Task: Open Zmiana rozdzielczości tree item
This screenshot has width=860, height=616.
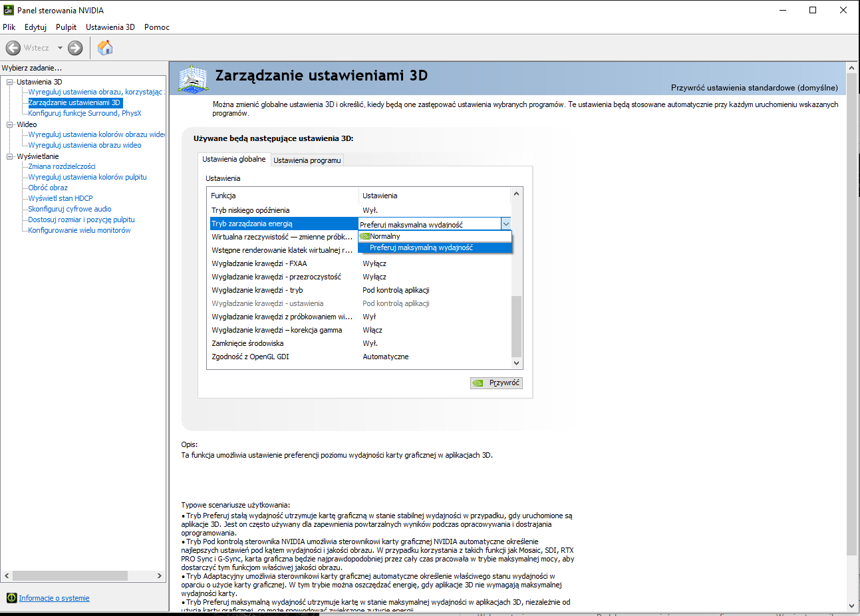Action: [62, 166]
